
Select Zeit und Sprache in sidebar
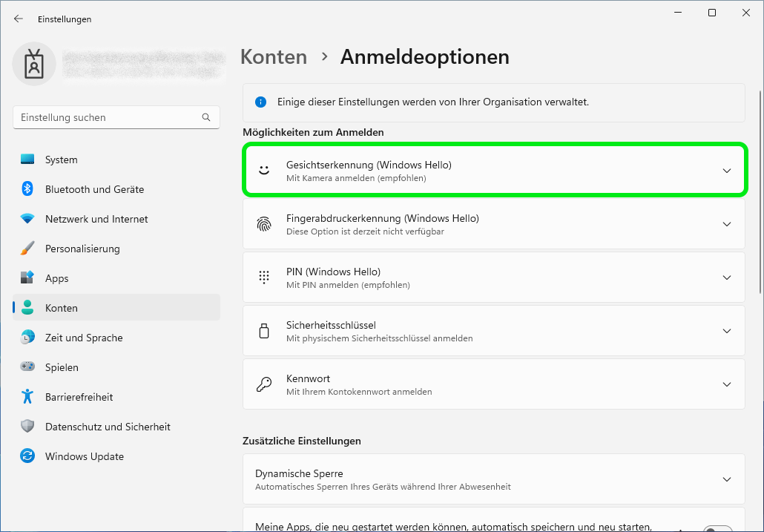pyautogui.click(x=83, y=338)
